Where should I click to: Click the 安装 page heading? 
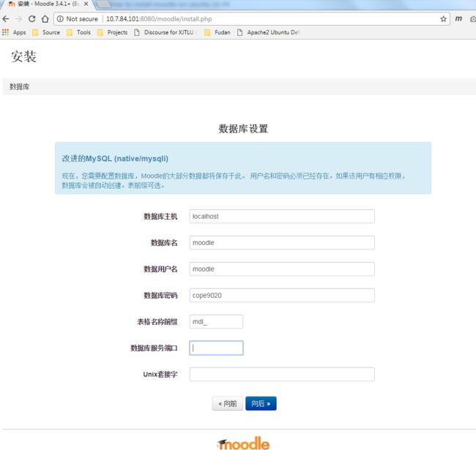click(x=23, y=56)
